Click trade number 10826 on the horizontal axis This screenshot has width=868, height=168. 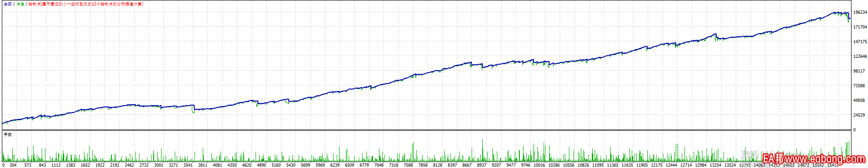point(584,165)
